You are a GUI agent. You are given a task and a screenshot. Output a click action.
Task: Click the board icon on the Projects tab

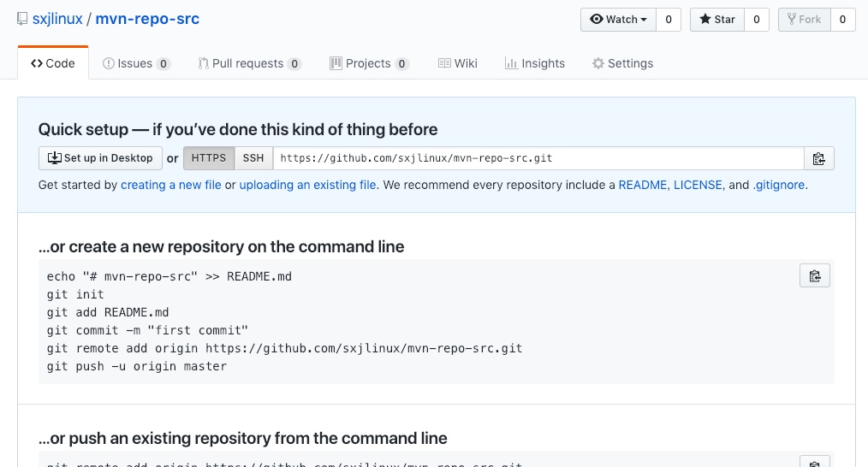coord(336,63)
